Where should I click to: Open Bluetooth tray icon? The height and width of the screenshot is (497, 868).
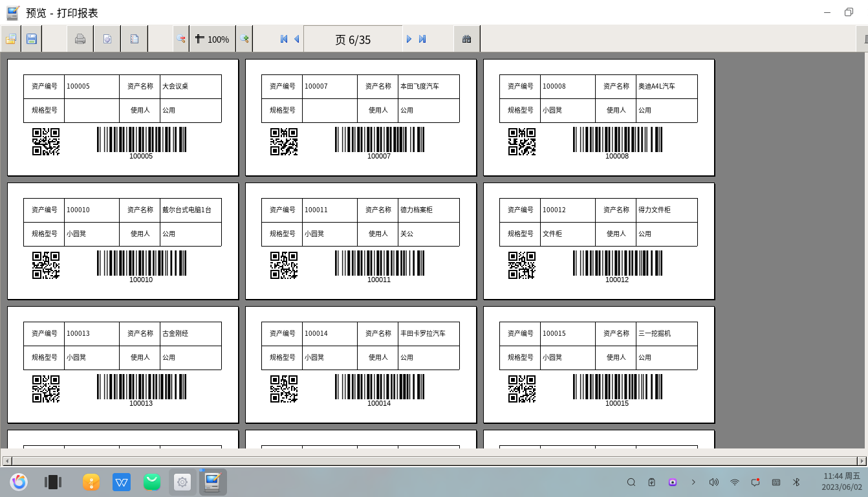[797, 482]
